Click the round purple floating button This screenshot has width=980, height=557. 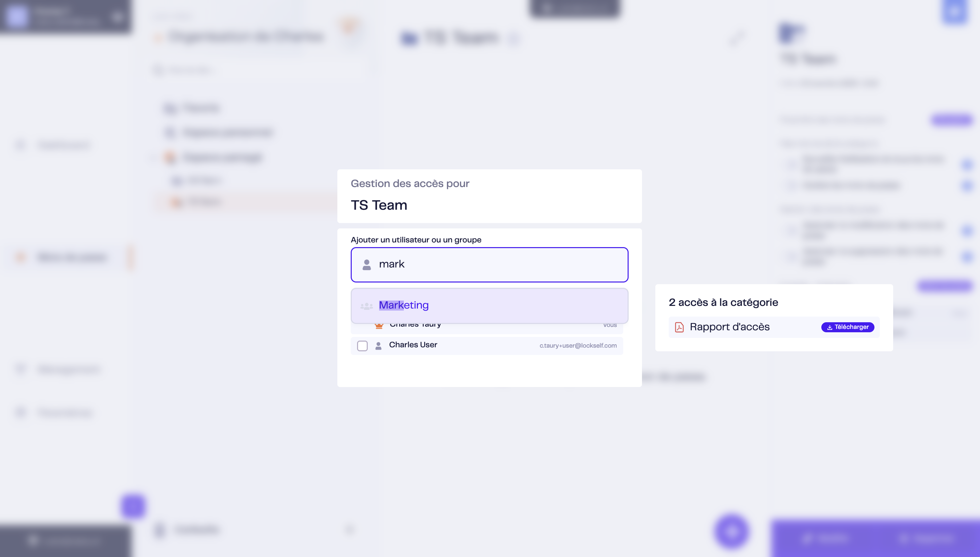731,531
